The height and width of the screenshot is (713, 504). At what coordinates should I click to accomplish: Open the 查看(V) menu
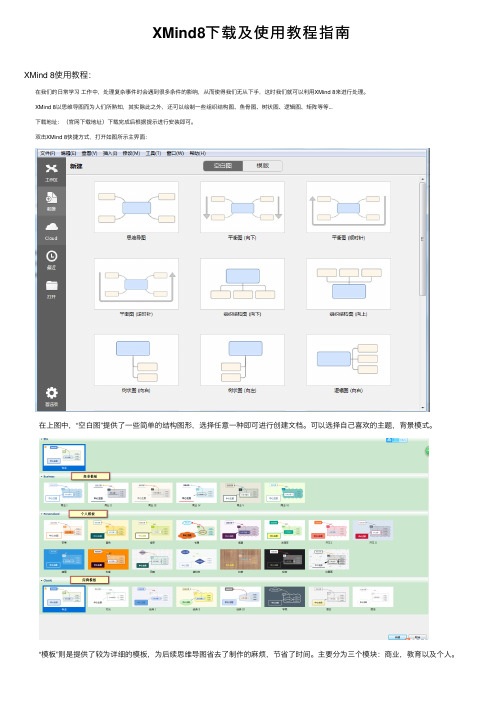coord(89,153)
